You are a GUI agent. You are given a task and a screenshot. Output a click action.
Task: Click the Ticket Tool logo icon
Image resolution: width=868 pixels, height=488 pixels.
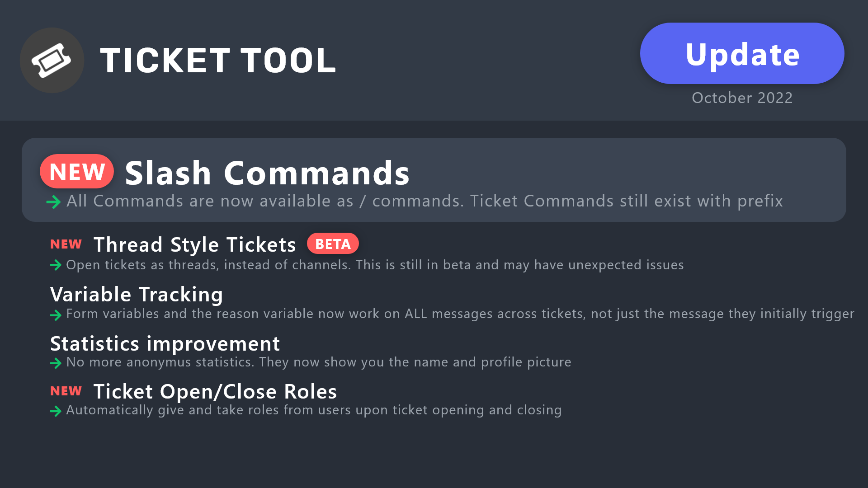click(x=52, y=60)
